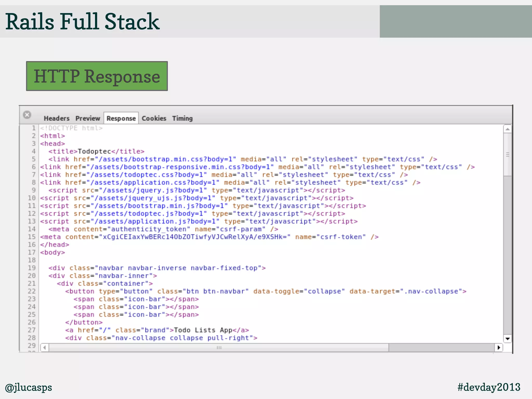Click the opening html tag line
This screenshot has width=532, height=399.
click(x=52, y=136)
